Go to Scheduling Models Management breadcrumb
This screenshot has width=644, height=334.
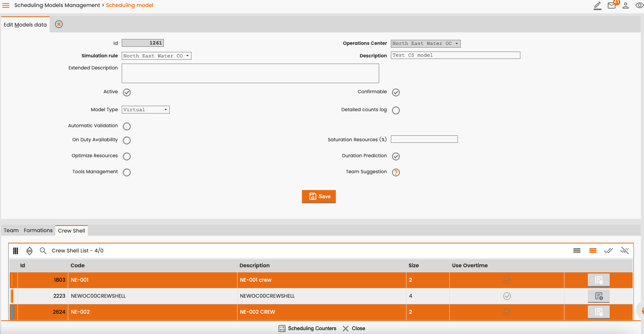click(x=57, y=5)
